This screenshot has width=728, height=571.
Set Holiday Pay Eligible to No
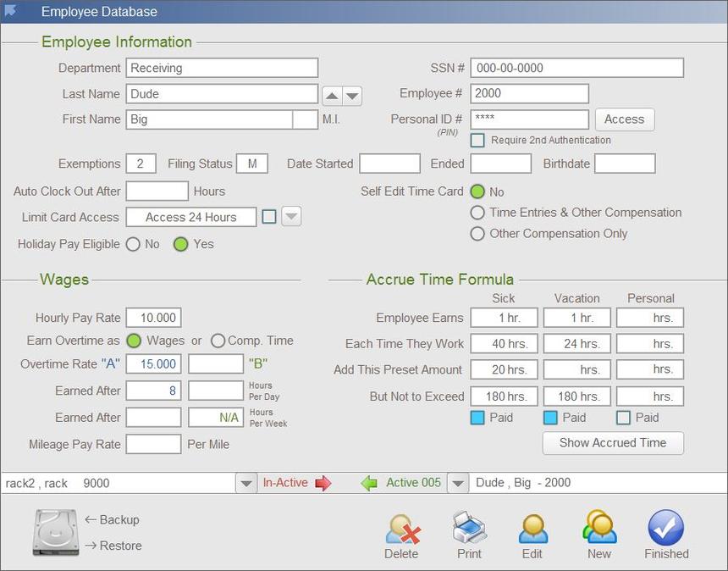133,244
